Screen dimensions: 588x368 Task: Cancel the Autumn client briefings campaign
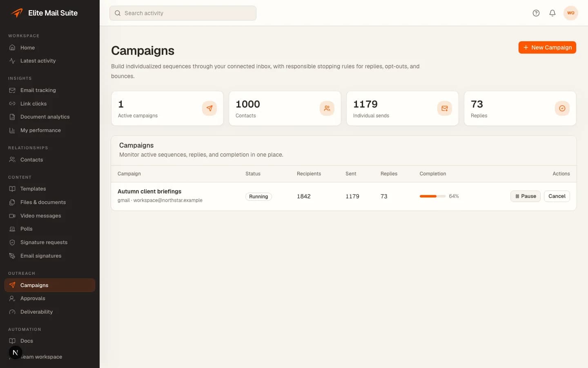point(557,196)
